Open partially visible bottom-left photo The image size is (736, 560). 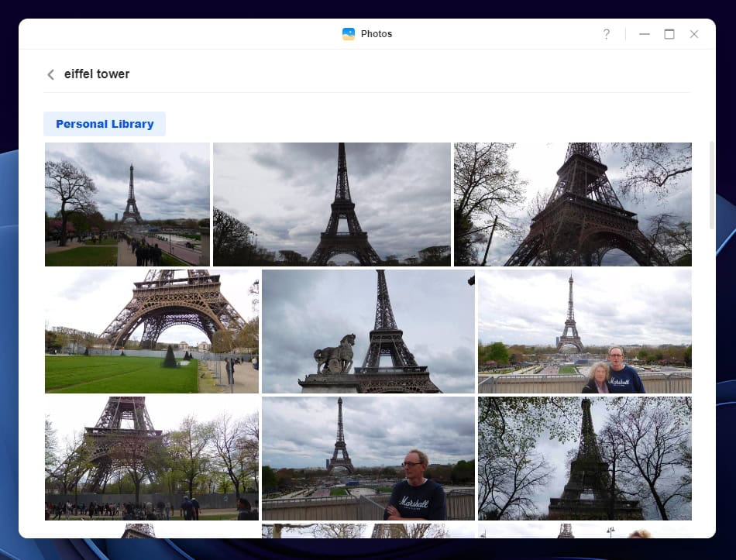coord(152,531)
